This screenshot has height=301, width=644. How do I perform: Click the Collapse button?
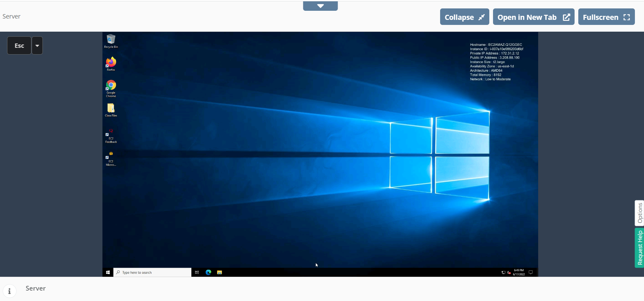click(x=464, y=17)
